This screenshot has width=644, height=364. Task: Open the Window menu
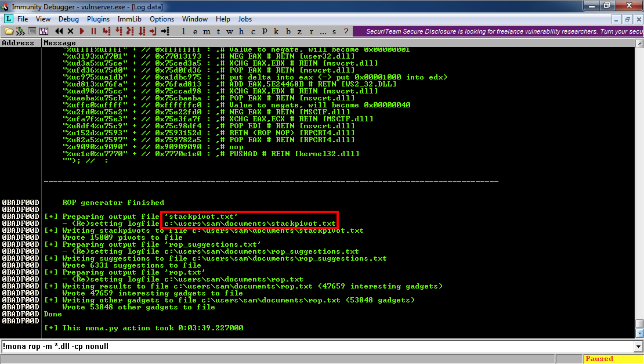195,19
